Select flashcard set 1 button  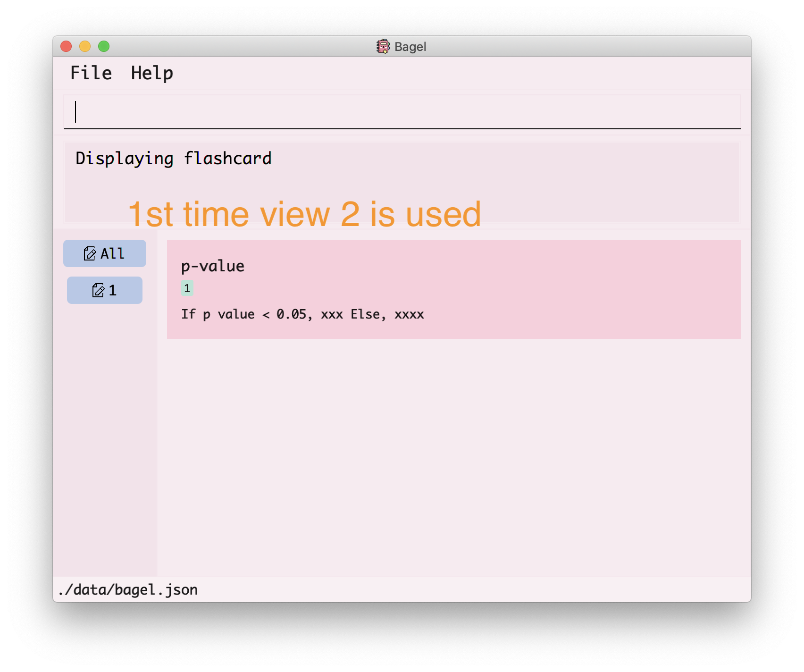point(105,290)
